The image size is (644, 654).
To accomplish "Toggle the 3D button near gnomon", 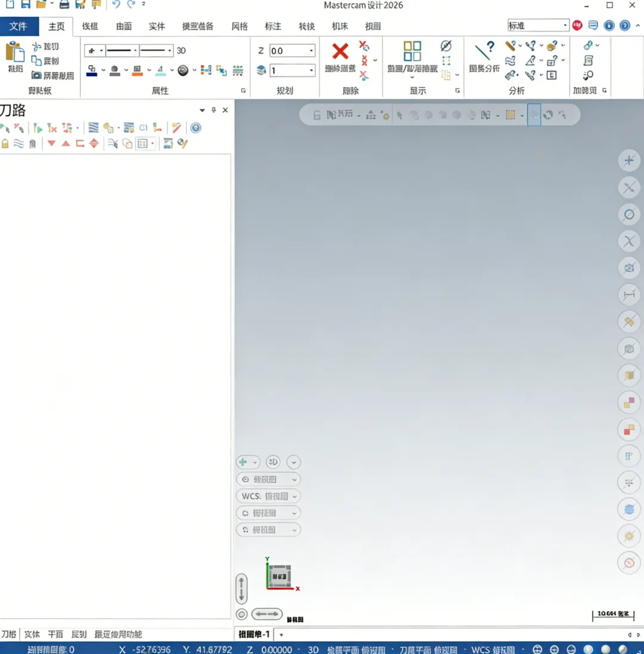I will (x=273, y=462).
